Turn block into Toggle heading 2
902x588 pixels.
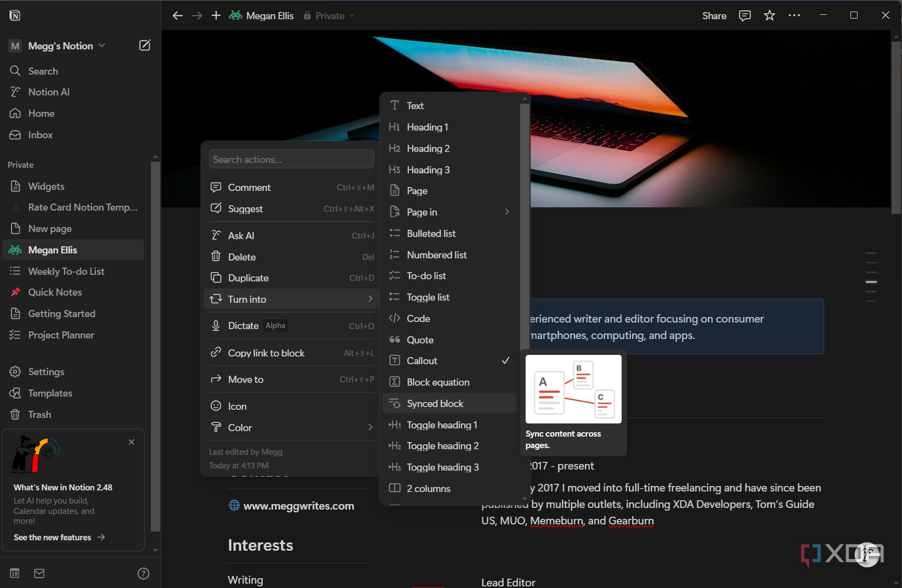click(x=449, y=446)
